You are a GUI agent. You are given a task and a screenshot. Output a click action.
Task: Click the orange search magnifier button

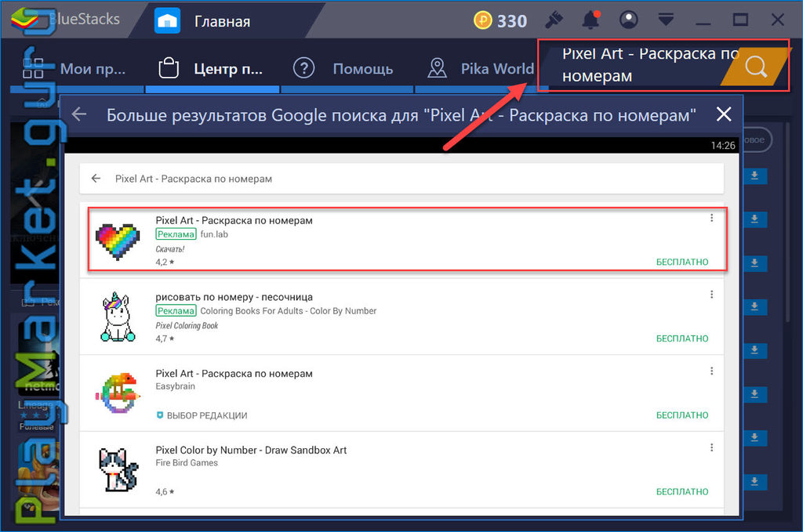tap(756, 67)
